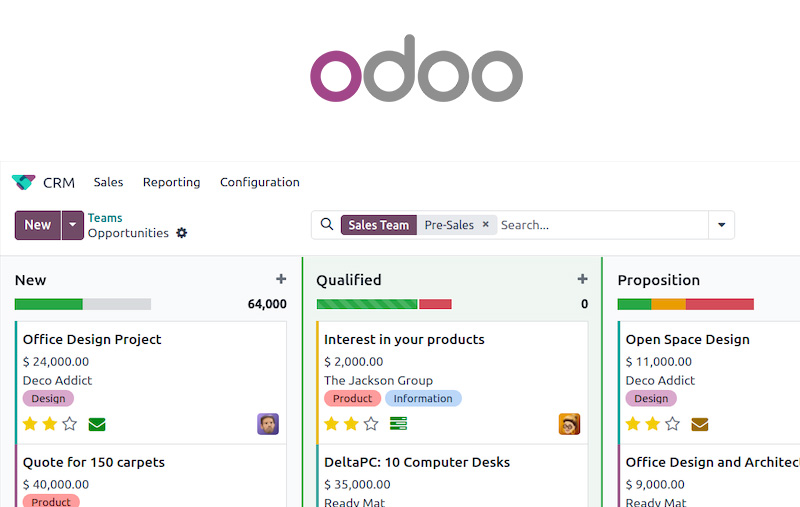Viewport: 800px width, 507px height.
Task: Open the Sales menu
Action: point(108,182)
